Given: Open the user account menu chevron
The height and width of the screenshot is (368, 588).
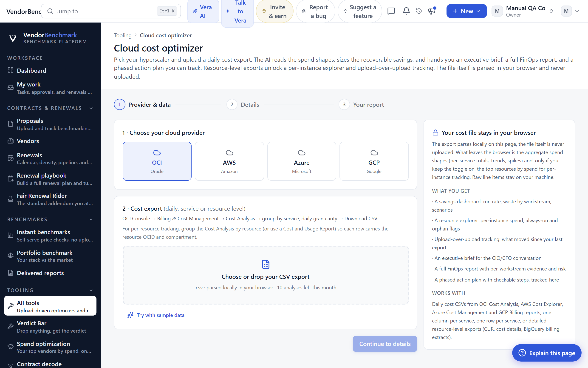Looking at the screenshot, I should pos(577,11).
